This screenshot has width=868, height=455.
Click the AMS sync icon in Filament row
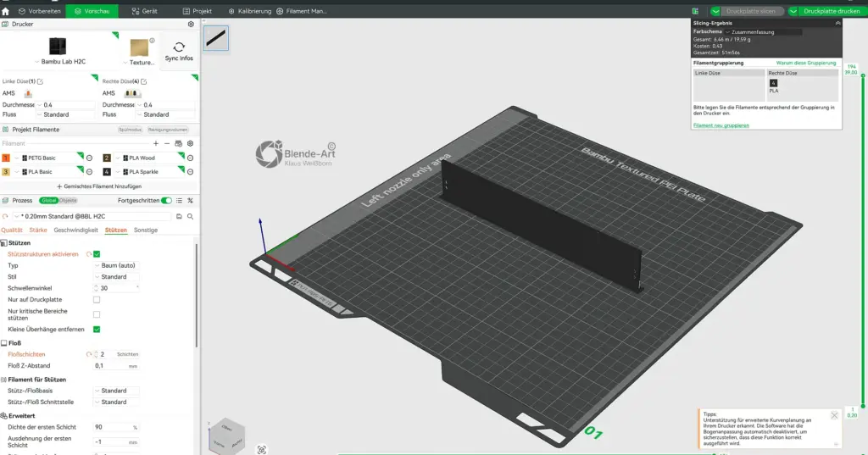pos(178,143)
